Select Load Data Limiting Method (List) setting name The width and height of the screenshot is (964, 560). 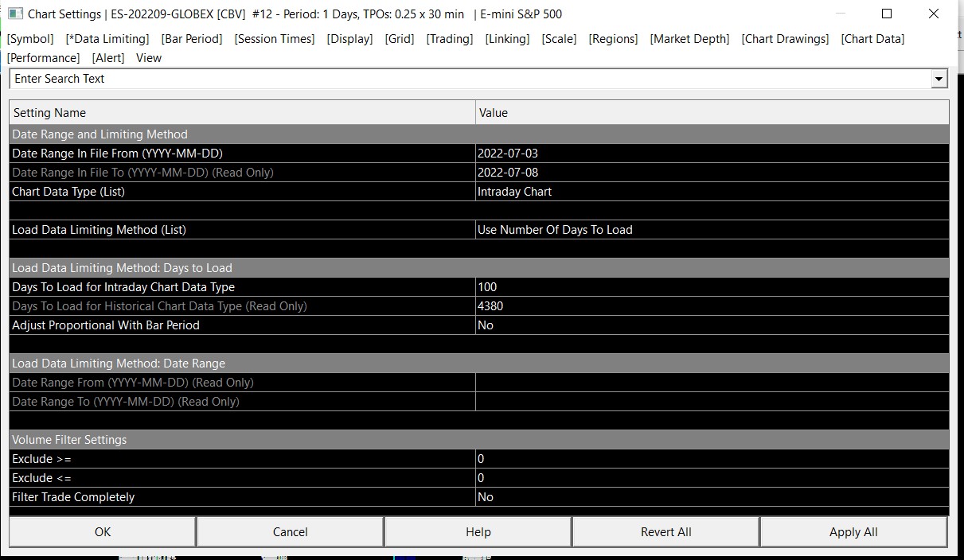coord(99,230)
